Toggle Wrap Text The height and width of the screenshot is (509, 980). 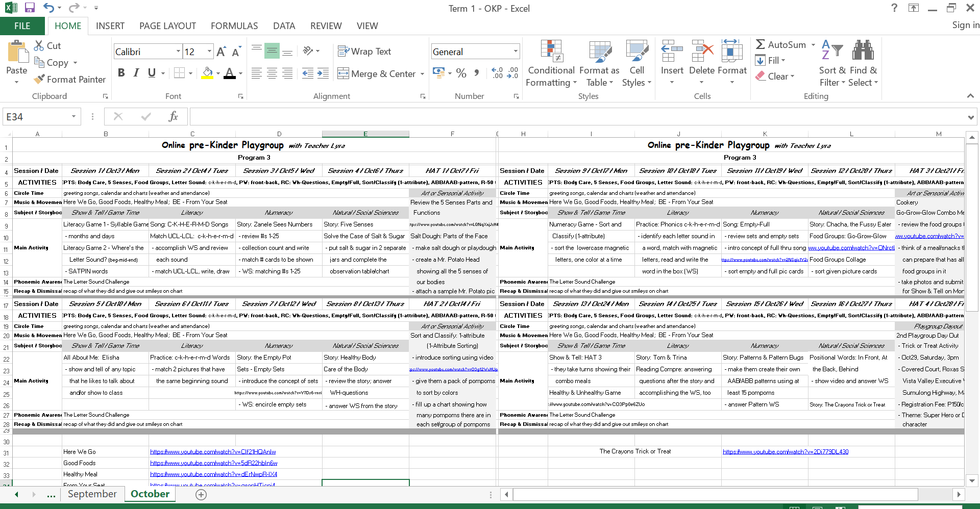point(364,51)
